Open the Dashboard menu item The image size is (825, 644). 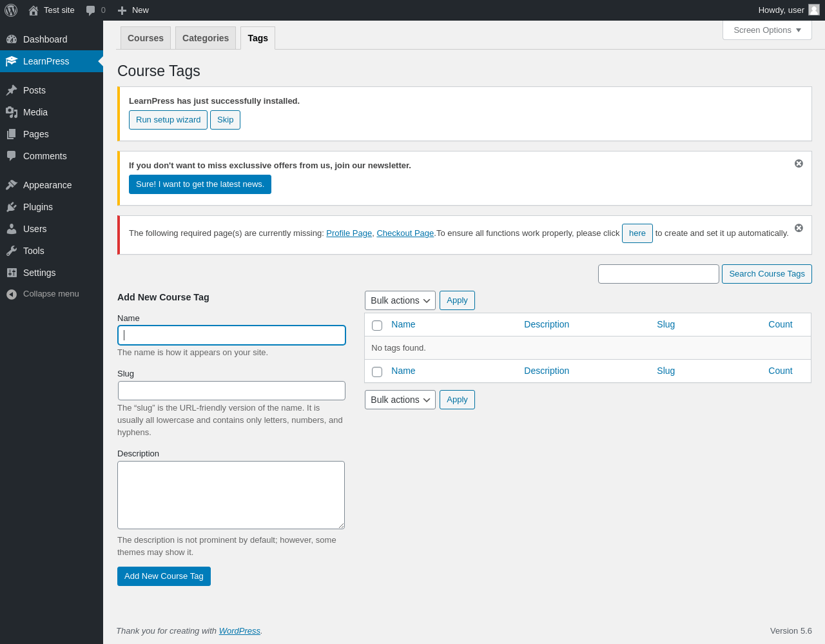[x=52, y=39]
